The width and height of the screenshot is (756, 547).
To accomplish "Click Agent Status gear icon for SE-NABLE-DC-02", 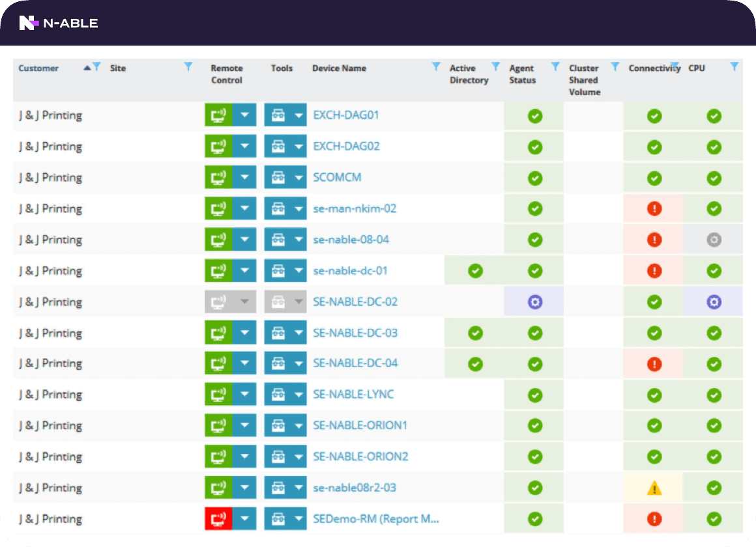I will tap(535, 302).
